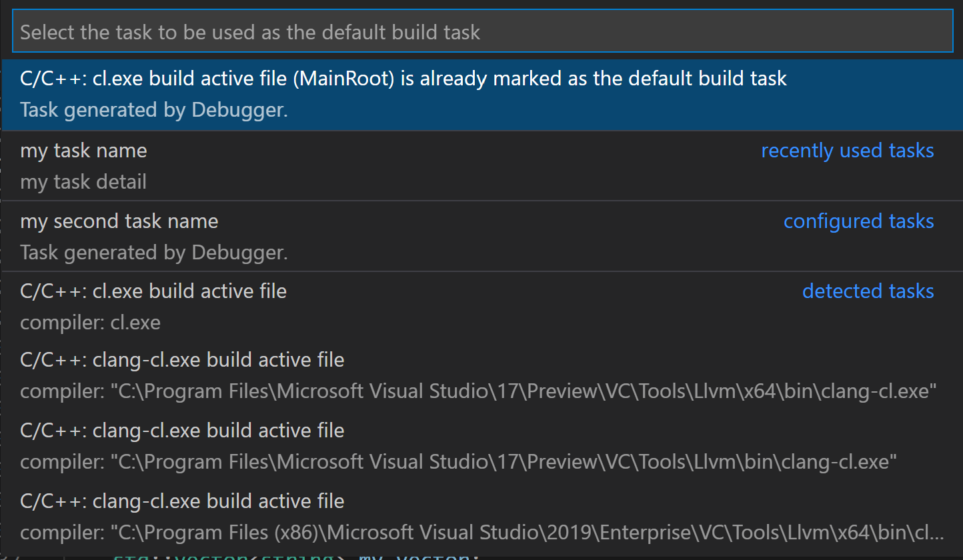Click 'Task generated by Debugger' under my second task
The height and width of the screenshot is (560, 963).
[x=153, y=252]
